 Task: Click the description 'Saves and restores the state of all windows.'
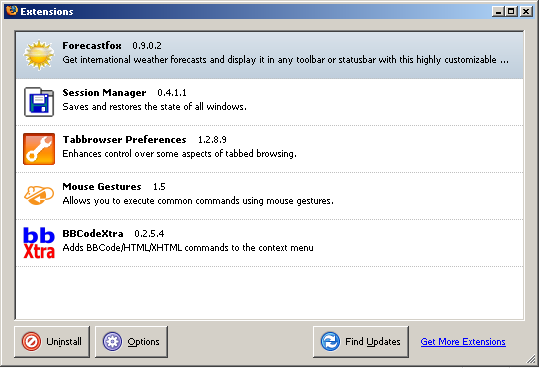[x=154, y=107]
